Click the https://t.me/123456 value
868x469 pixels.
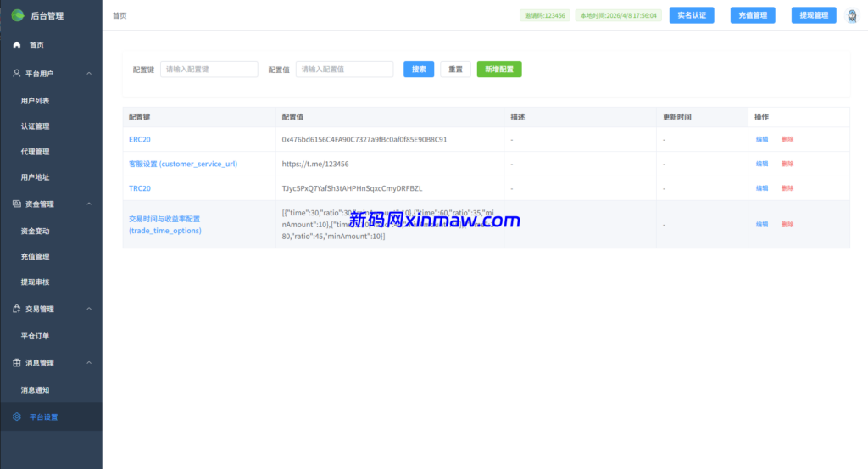click(315, 164)
